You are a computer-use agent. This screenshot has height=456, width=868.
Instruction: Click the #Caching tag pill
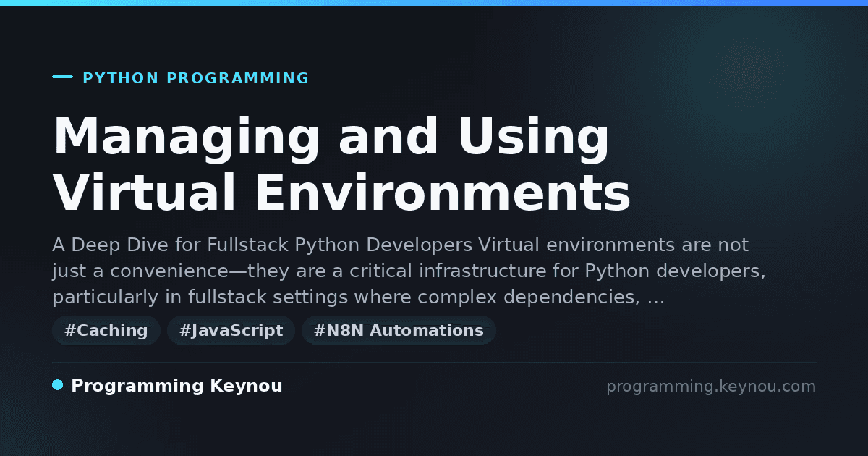[106, 331]
